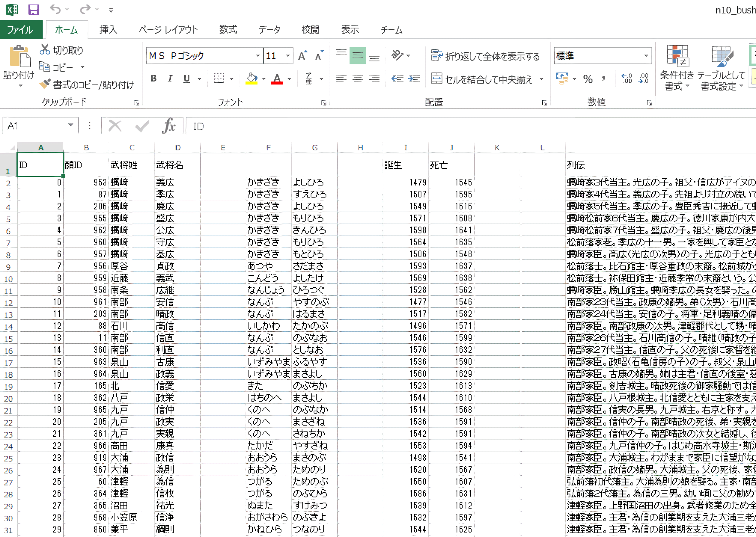Image resolution: width=756 pixels, height=537 pixels.
Task: Toggle Italic formatting
Action: (x=170, y=79)
